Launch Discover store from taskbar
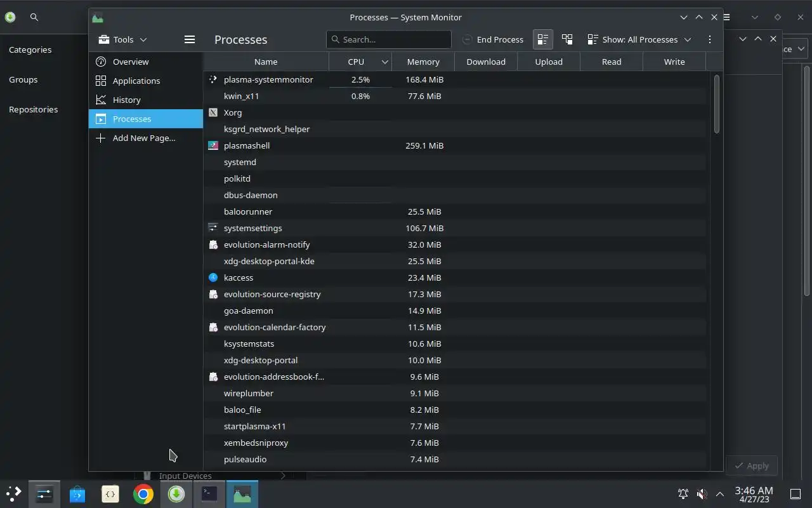The height and width of the screenshot is (508, 812). click(x=77, y=493)
